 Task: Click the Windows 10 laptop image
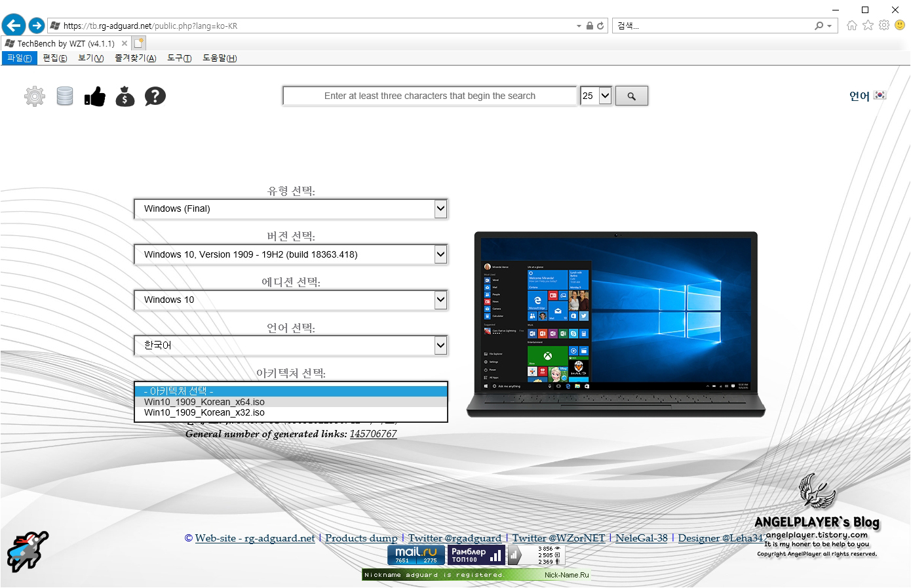(x=615, y=324)
